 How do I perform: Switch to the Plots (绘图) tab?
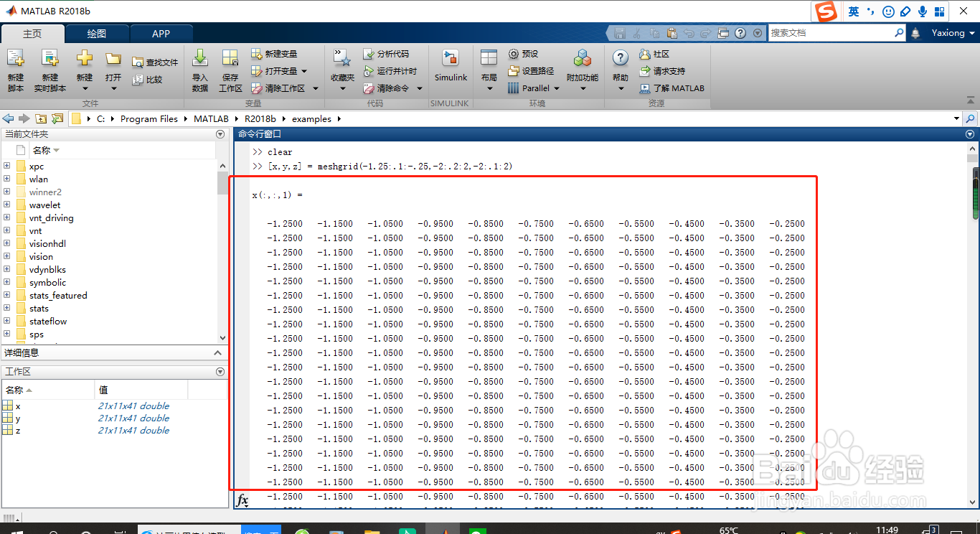coord(97,34)
